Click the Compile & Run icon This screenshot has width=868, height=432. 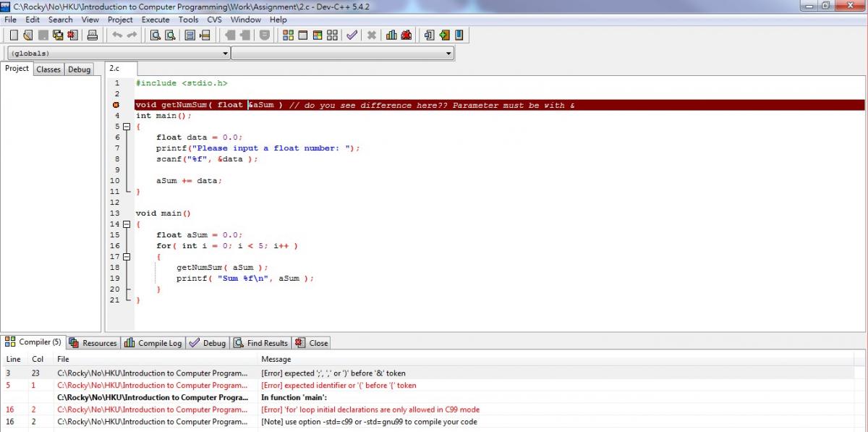click(x=318, y=35)
